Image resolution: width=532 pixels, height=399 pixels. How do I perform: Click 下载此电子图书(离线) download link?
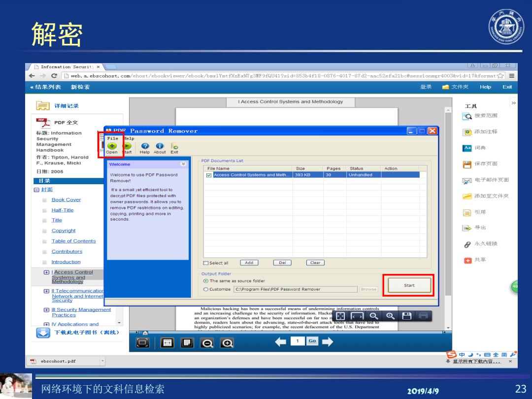[x=87, y=332]
